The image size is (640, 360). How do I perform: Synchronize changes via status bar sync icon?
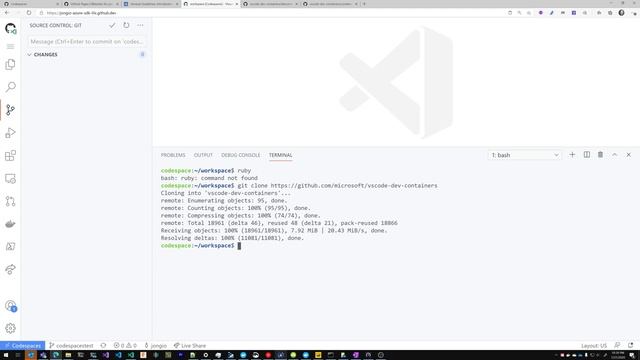tap(103, 346)
